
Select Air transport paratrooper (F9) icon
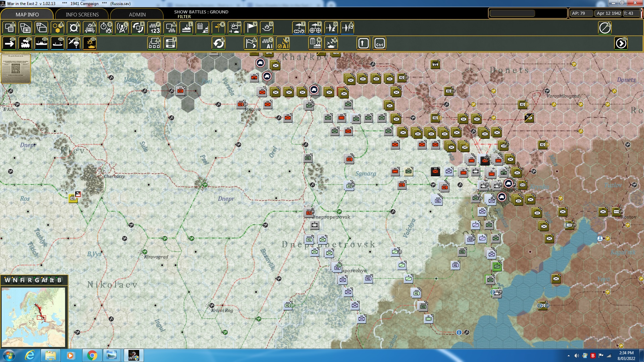point(73,43)
